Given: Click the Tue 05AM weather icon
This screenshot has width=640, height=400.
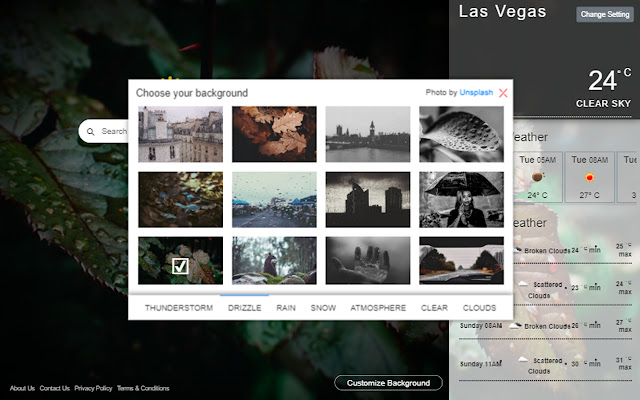Looking at the screenshot, I should pyautogui.click(x=538, y=177).
